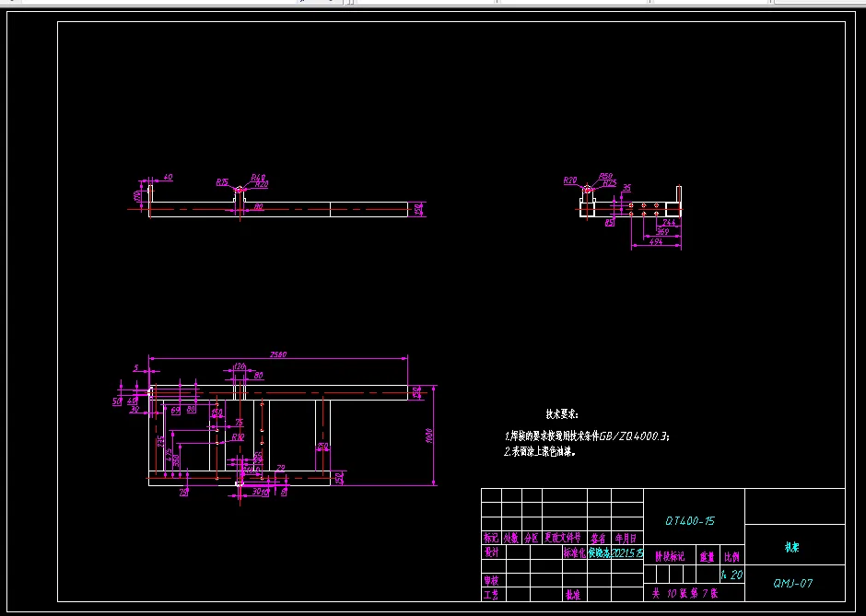
Task: Click the 250 width dimension
Action: pos(323,446)
